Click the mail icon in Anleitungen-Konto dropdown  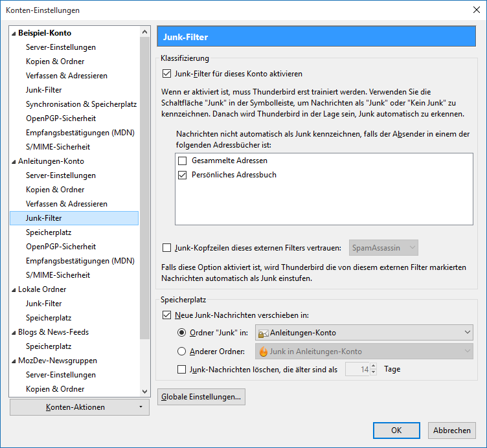pos(263,333)
